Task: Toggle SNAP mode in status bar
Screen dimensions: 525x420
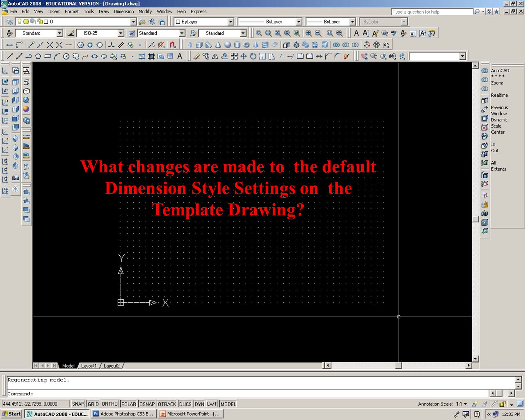Action: coord(78,404)
